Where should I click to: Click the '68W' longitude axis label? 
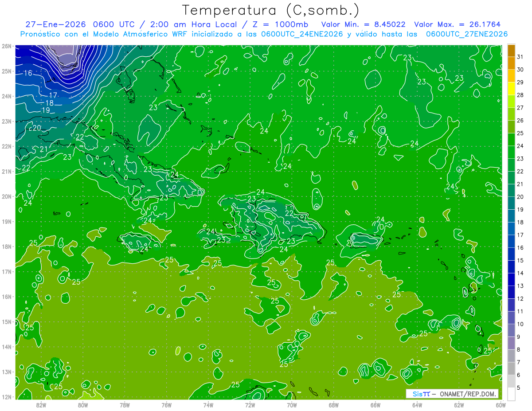point(333,404)
